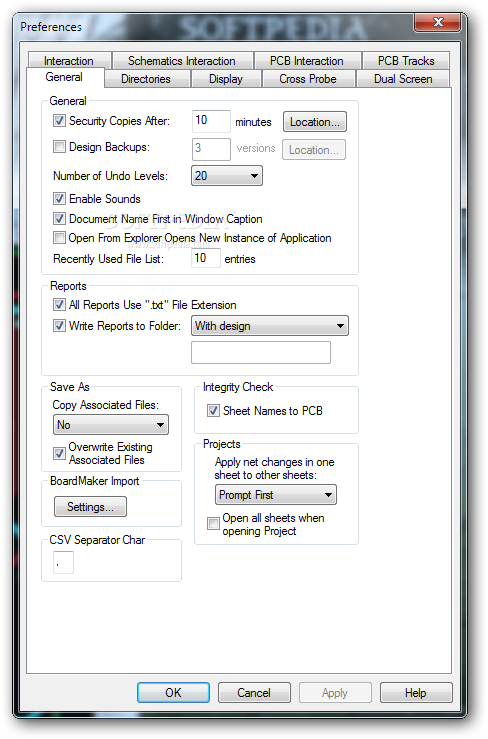Toggle Security Copies After checkbox
Image resolution: width=488 pixels, height=739 pixels.
point(59,121)
